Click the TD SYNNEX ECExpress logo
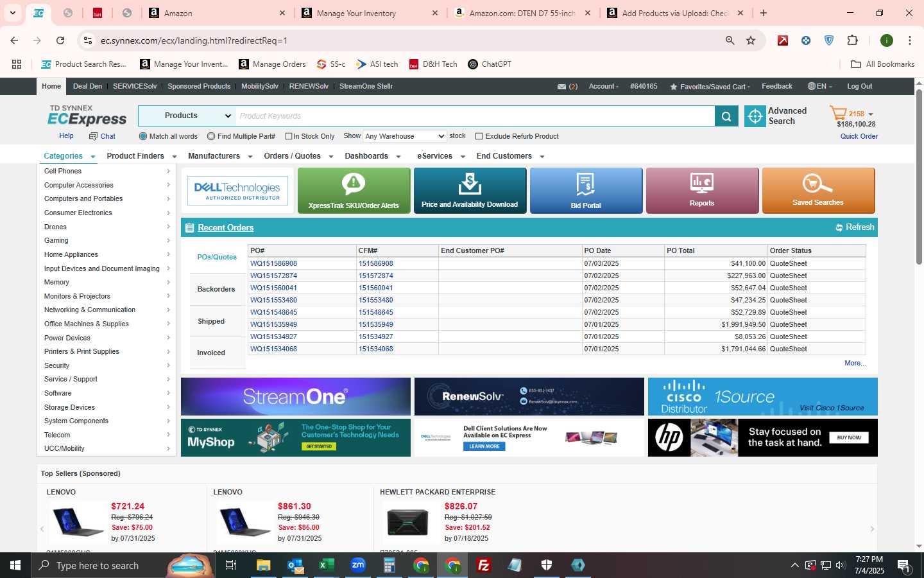 tap(87, 116)
